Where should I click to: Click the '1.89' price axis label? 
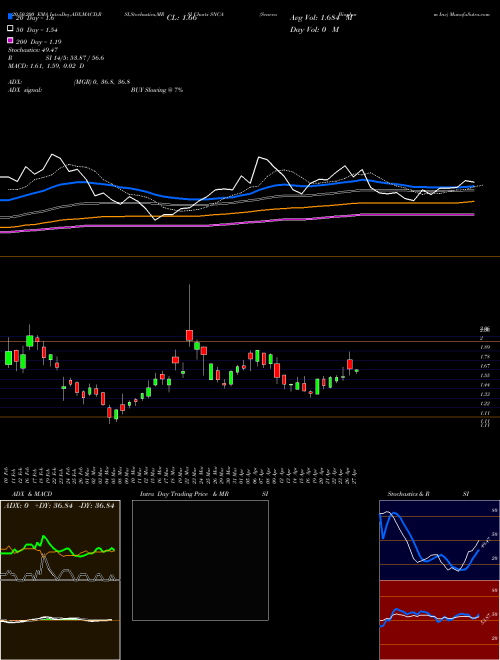point(485,347)
